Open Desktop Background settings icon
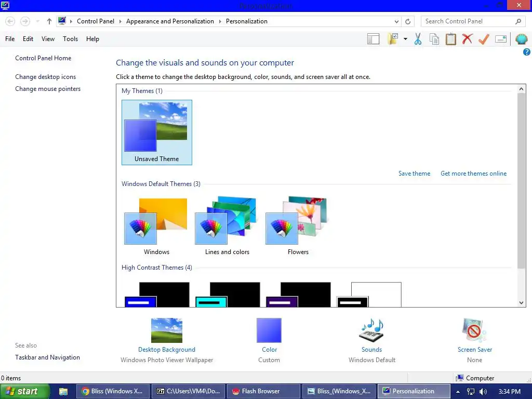The image size is (532, 399). [167, 330]
